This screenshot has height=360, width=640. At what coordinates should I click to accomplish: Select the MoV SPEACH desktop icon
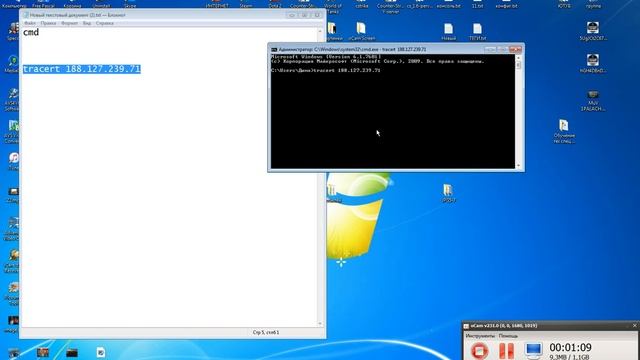click(593, 101)
